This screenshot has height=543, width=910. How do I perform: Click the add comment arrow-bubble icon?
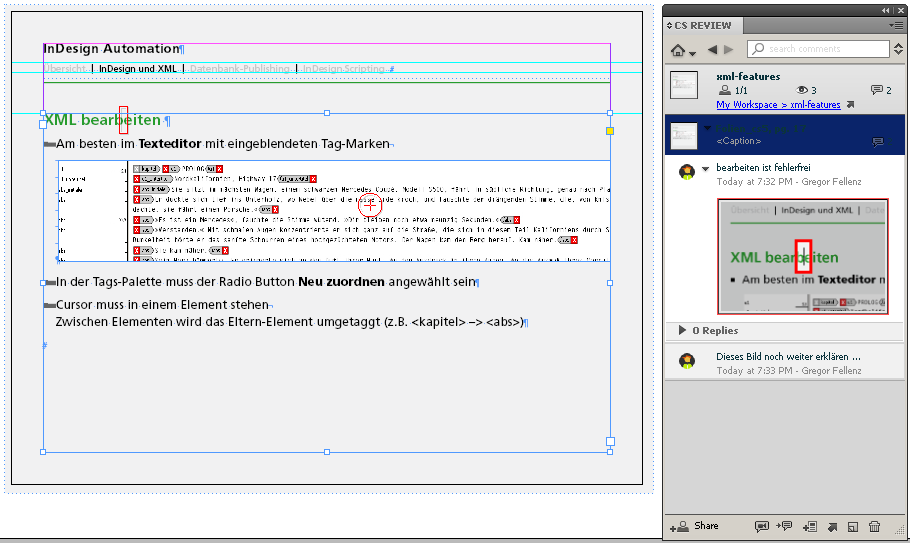click(x=784, y=526)
